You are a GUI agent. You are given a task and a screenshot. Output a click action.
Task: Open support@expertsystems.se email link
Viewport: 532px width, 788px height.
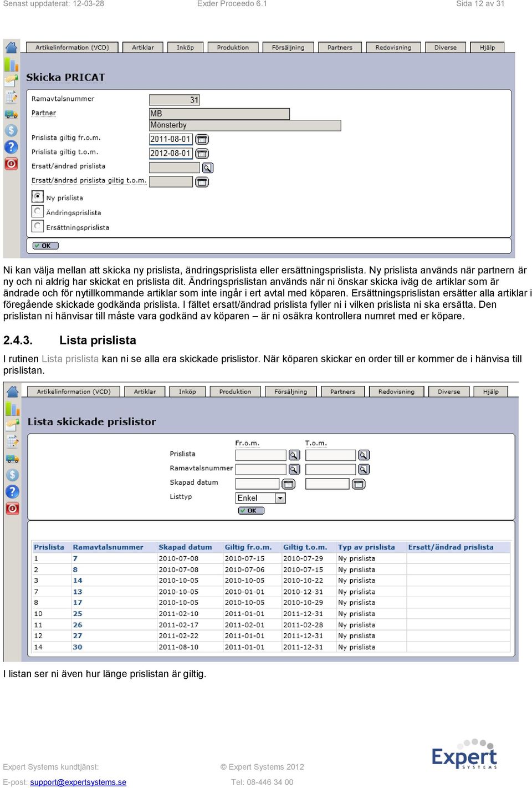pyautogui.click(x=78, y=782)
